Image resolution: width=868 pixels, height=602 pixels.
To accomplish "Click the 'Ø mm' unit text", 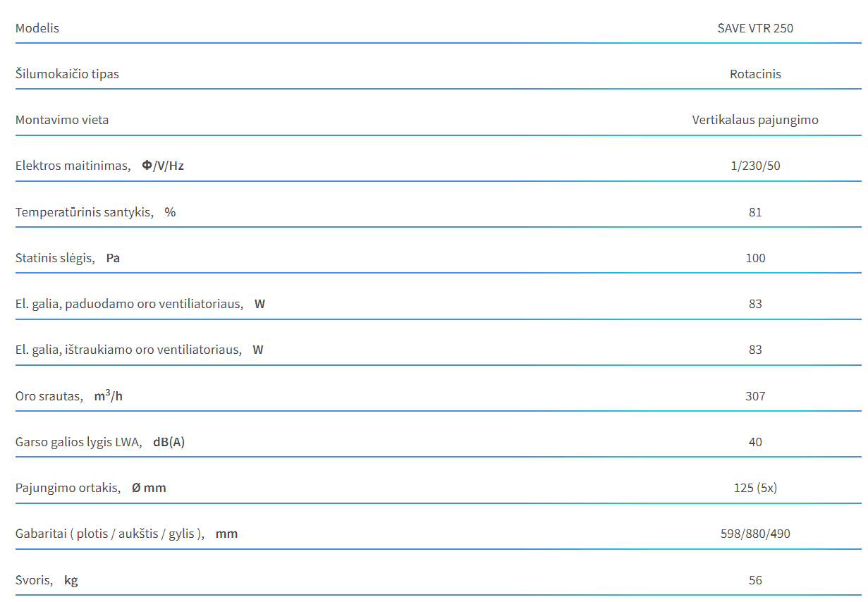I will point(149,488).
